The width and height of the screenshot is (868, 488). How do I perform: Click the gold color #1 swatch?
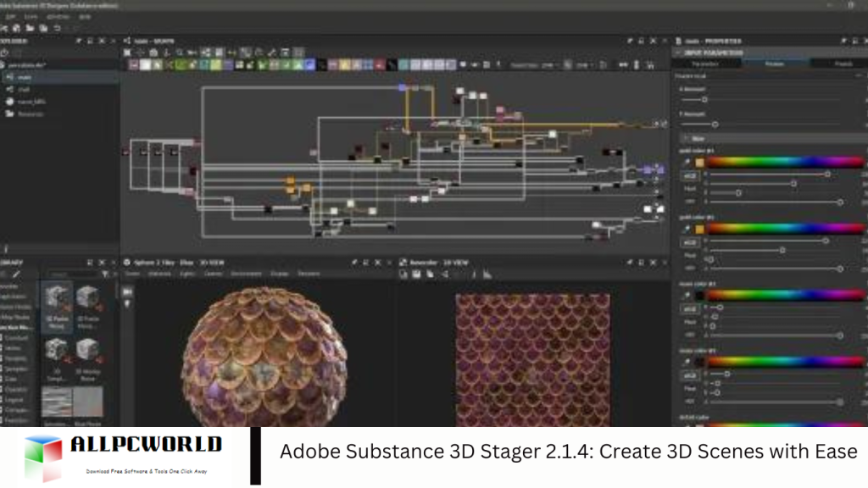click(x=699, y=162)
